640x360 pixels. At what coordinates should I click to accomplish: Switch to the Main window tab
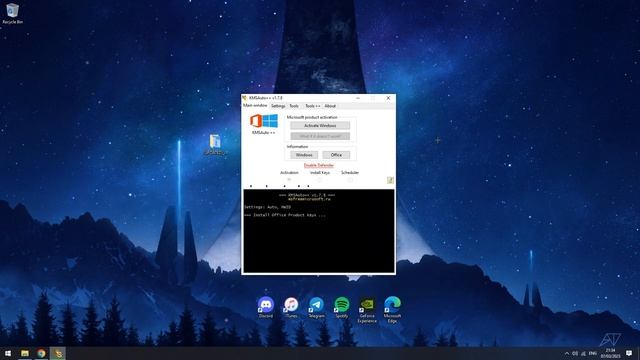point(255,105)
